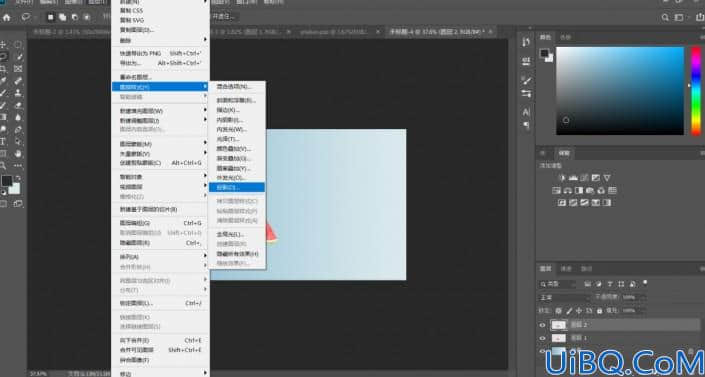Open the blend mode dropdown in Layers panel
705x377 pixels.
[x=564, y=297]
